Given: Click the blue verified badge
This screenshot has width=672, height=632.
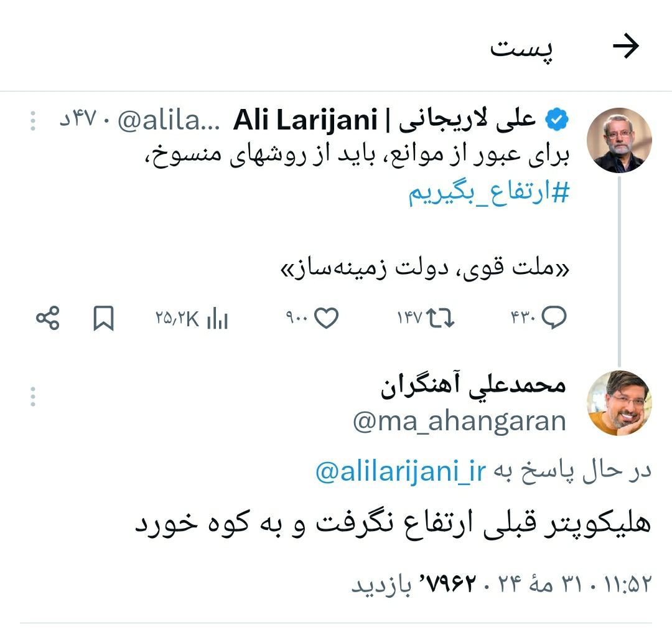Looking at the screenshot, I should point(555,119).
